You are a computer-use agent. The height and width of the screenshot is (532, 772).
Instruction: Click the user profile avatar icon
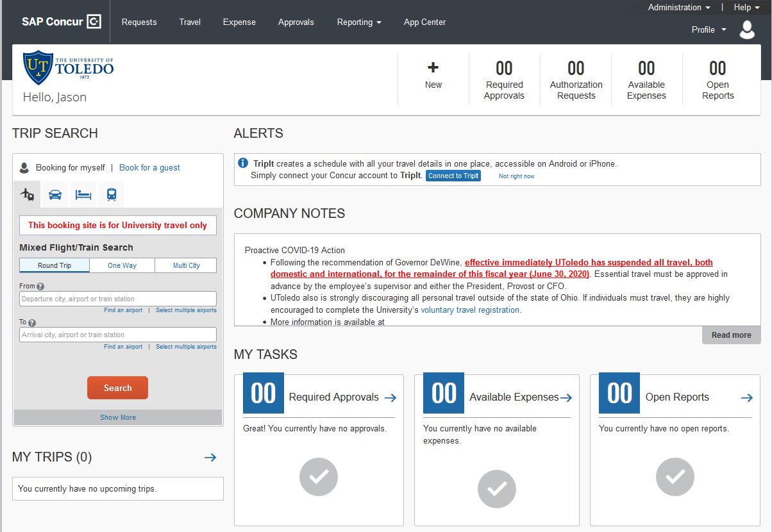[747, 29]
